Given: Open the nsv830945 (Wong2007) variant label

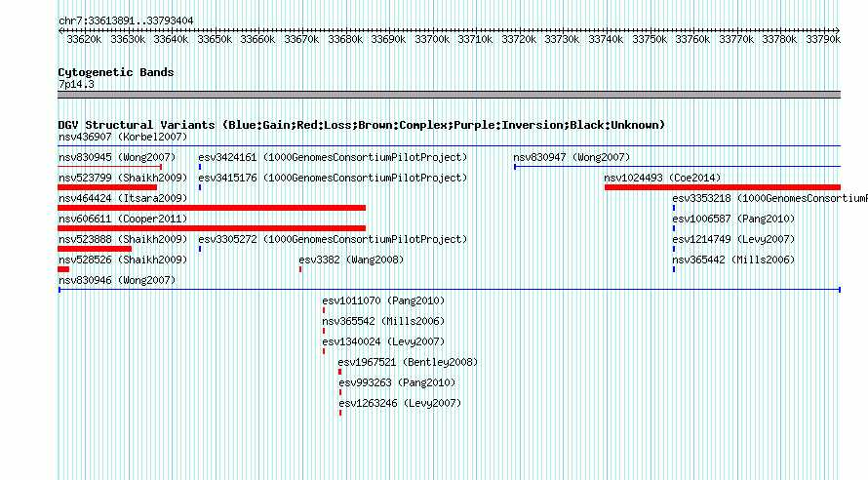Looking at the screenshot, I should [x=117, y=157].
